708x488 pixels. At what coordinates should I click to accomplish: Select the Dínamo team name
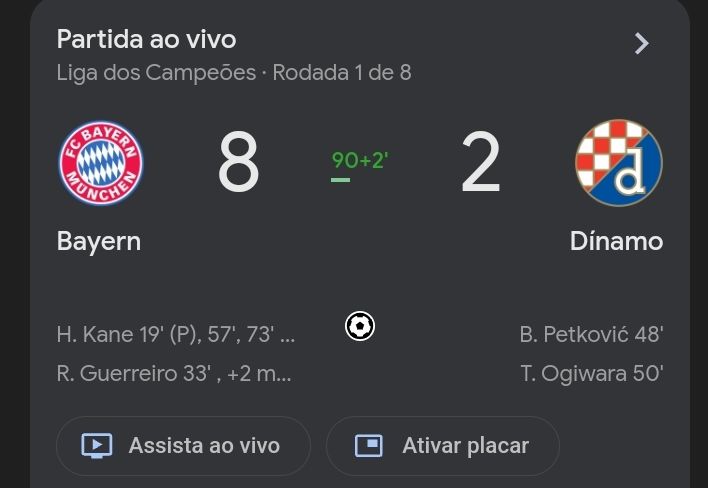pyautogui.click(x=616, y=241)
